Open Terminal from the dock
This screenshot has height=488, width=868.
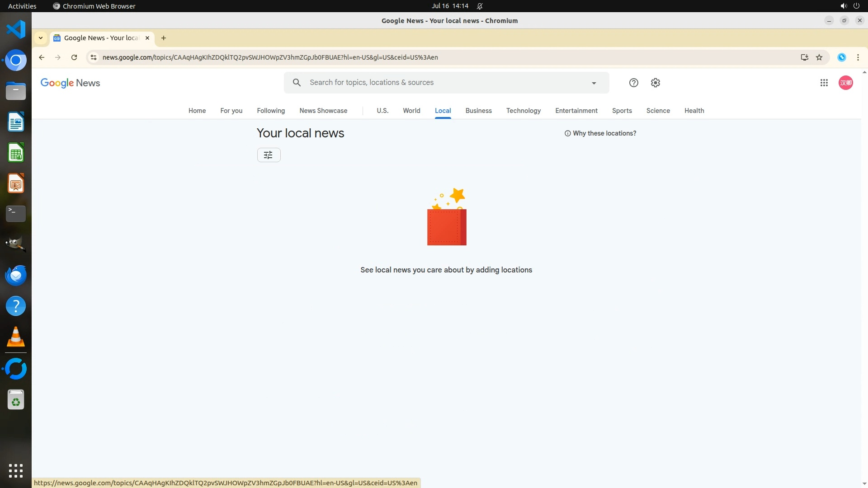coord(16,214)
